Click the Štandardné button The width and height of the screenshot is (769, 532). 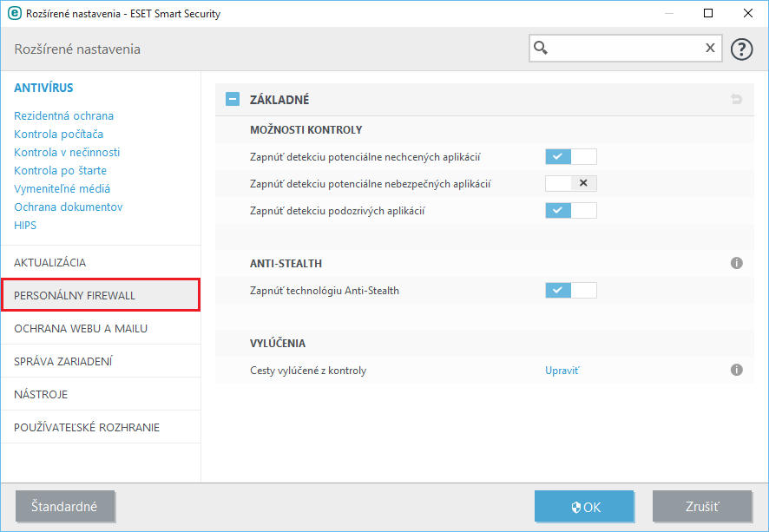(65, 506)
